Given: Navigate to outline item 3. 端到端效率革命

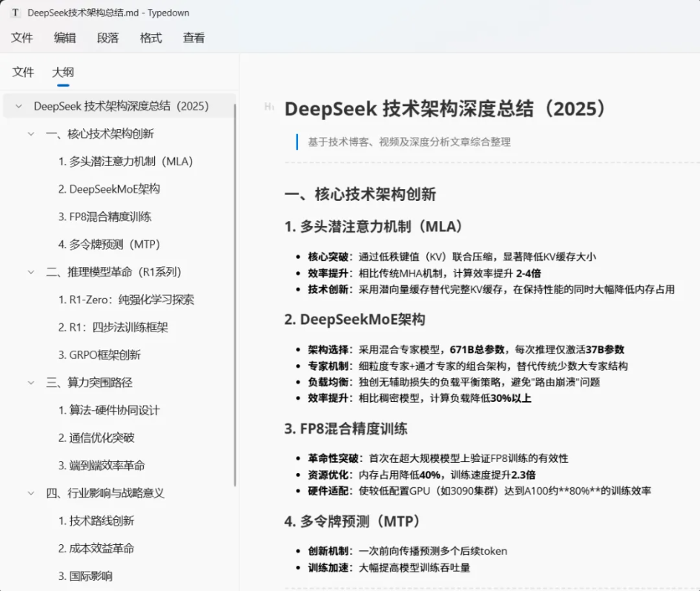Looking at the screenshot, I should tap(102, 466).
